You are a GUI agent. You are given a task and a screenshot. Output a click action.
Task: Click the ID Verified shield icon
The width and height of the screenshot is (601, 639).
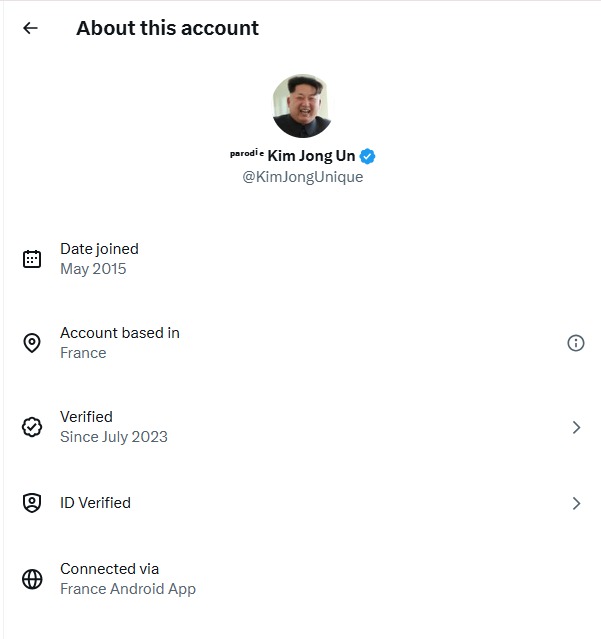(32, 503)
